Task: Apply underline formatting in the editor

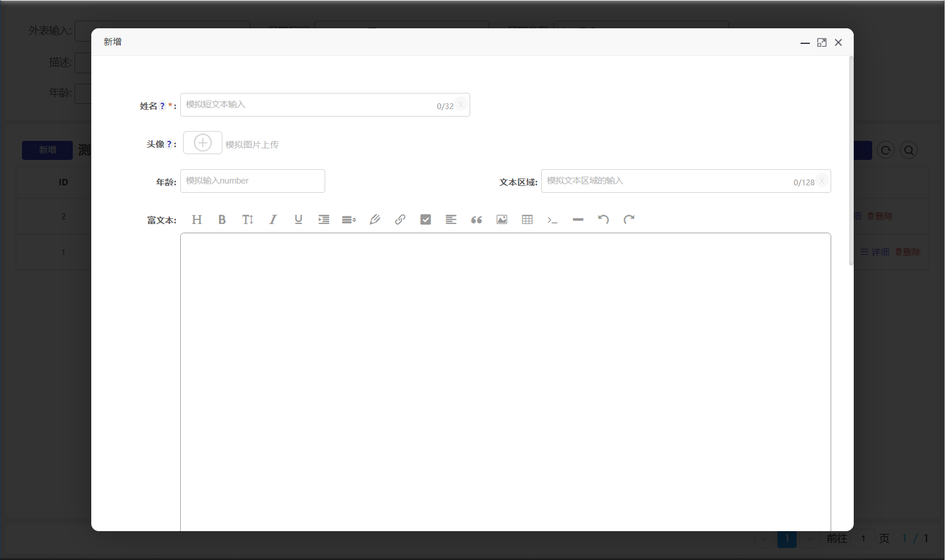Action: tap(299, 219)
